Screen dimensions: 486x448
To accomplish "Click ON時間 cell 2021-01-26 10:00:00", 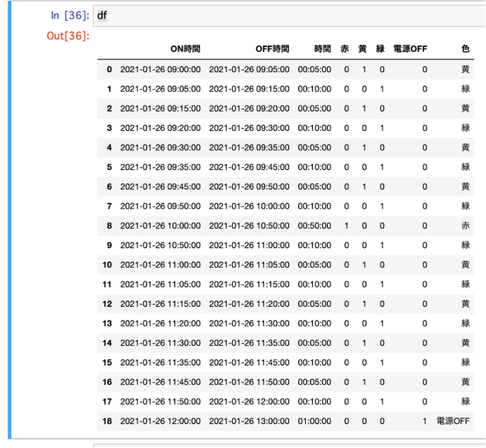I will pyautogui.click(x=160, y=226).
